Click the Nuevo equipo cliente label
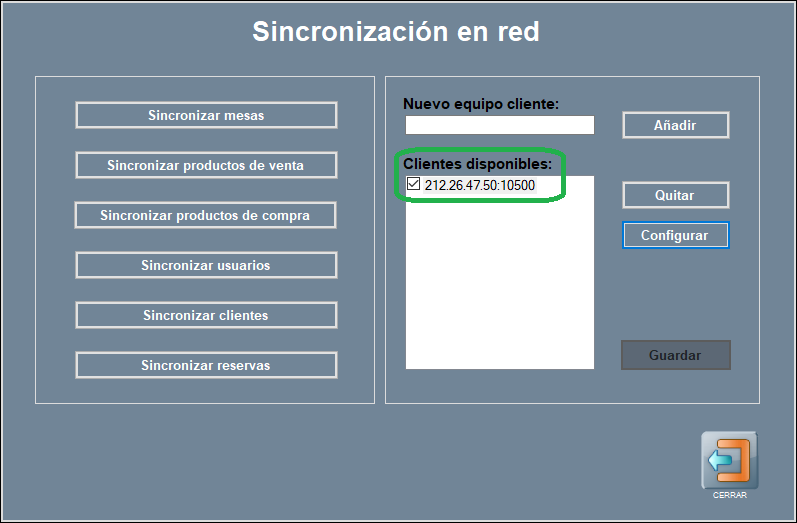 coord(480,104)
